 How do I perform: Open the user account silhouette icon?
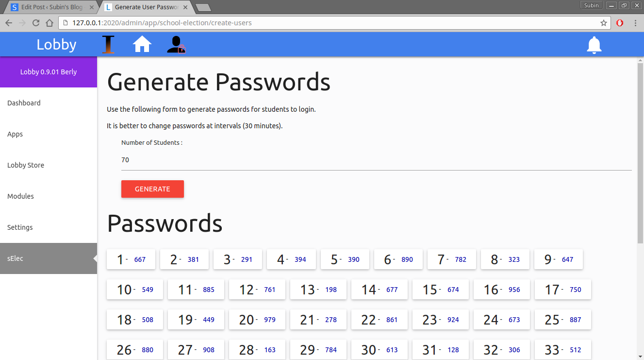[176, 45]
